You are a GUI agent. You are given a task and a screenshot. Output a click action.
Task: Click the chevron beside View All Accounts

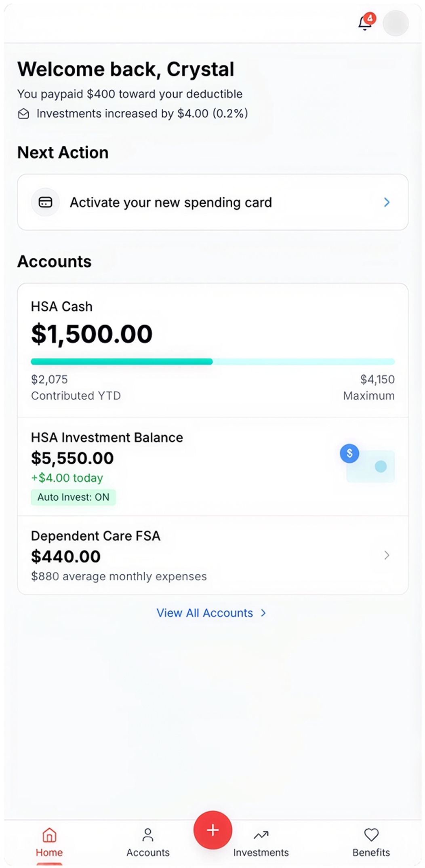point(263,613)
